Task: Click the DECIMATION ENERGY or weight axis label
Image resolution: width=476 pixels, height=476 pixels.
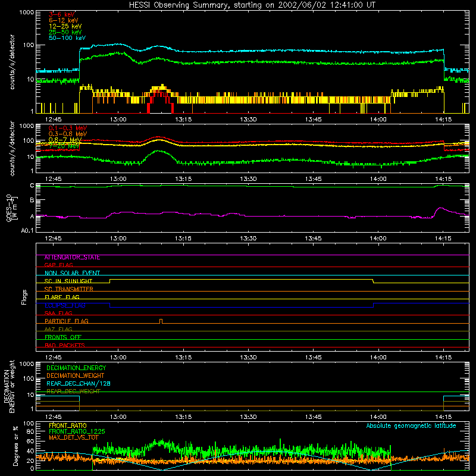Action: point(10,386)
